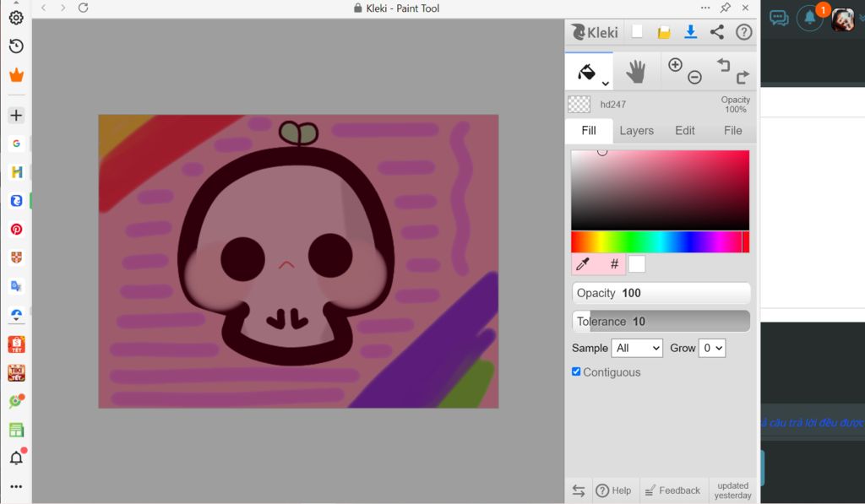Switch to the File tab
Screen dimensions: 865x504
click(x=732, y=131)
